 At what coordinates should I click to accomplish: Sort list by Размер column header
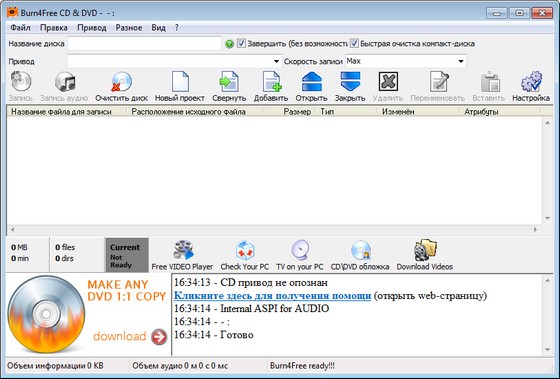[297, 112]
